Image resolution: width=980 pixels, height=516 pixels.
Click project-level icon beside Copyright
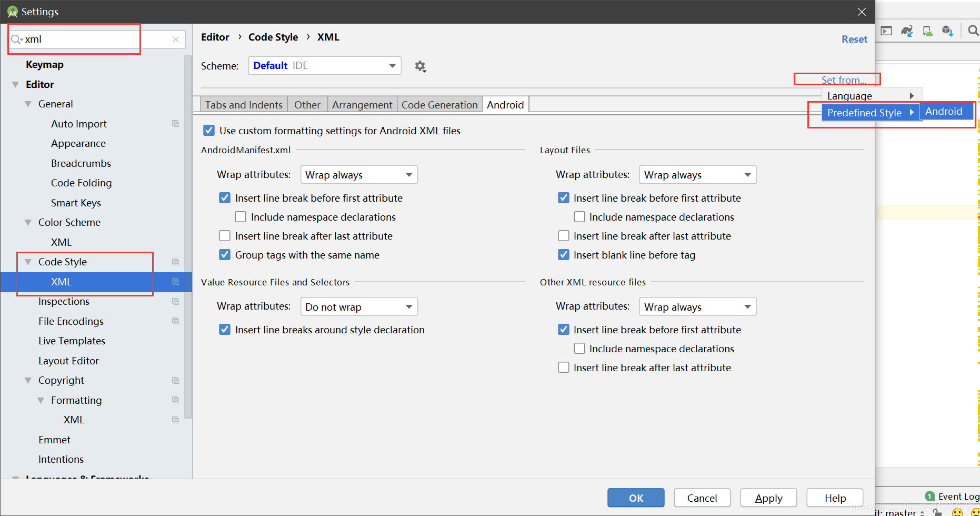176,381
